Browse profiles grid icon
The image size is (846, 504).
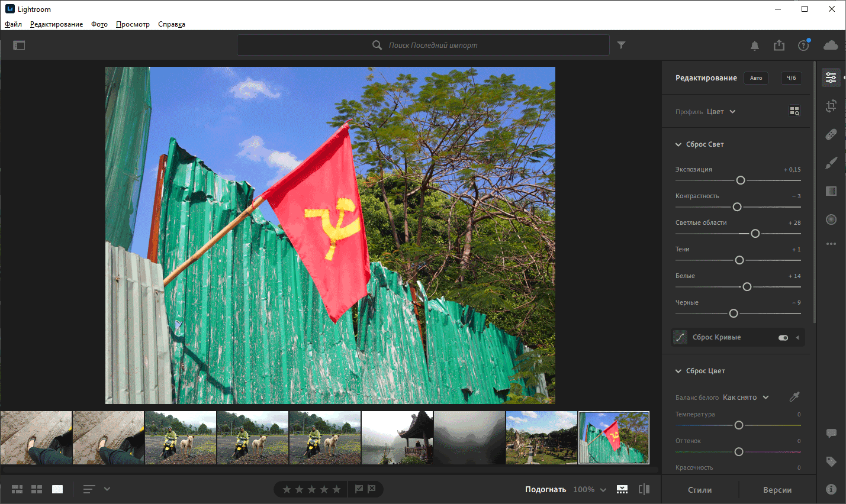[794, 111]
